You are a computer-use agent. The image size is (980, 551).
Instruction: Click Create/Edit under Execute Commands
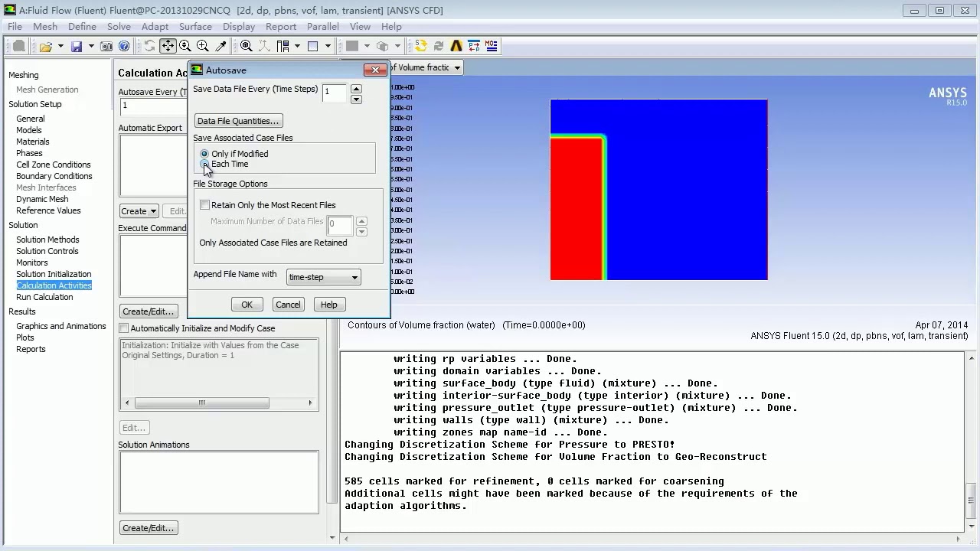tap(149, 311)
